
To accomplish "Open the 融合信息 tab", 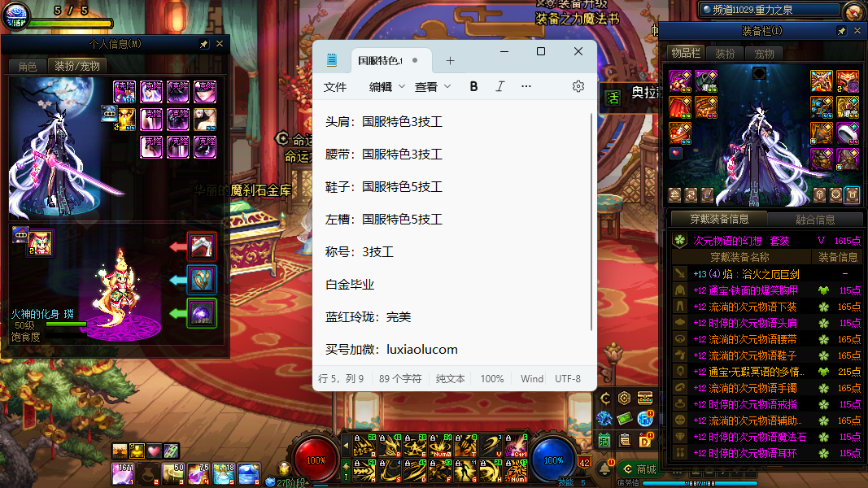I will pyautogui.click(x=814, y=219).
